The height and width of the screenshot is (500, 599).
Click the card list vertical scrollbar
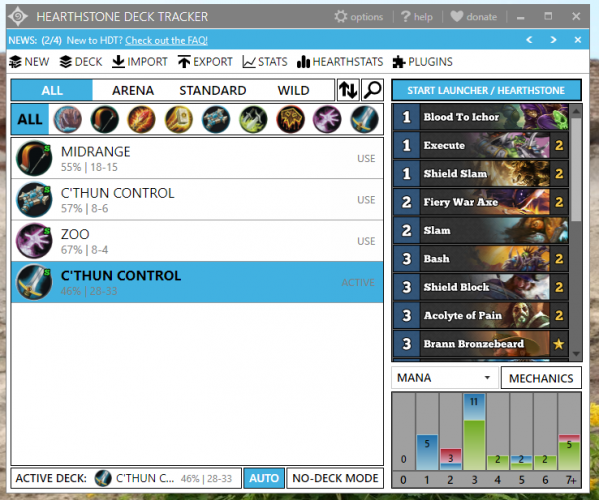(x=576, y=233)
